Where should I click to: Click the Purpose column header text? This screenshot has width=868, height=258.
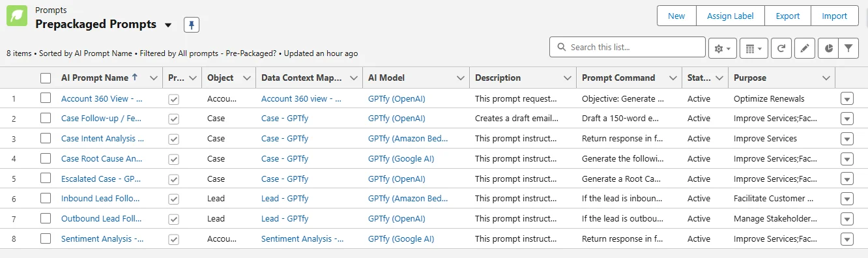tap(750, 78)
